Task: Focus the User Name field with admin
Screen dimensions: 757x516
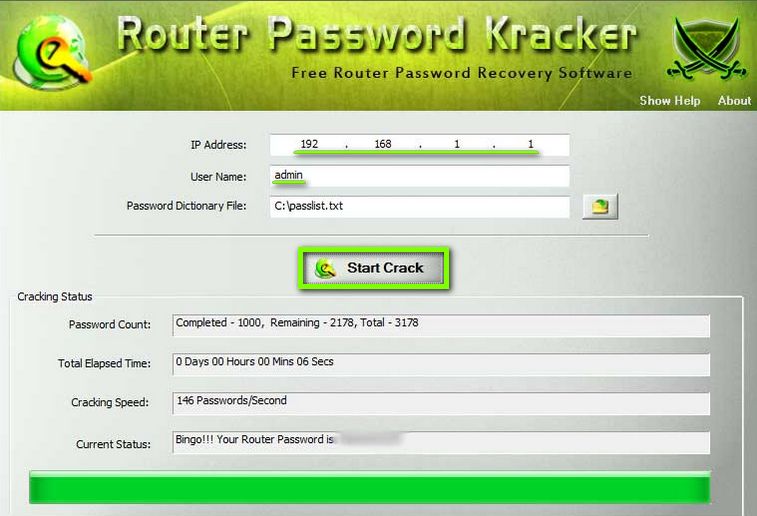Action: [420, 176]
